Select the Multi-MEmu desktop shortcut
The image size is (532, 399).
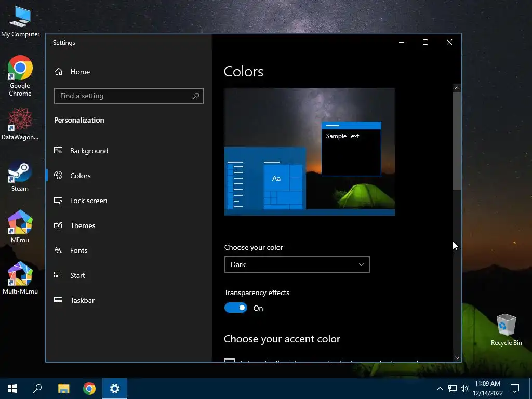pos(20,278)
